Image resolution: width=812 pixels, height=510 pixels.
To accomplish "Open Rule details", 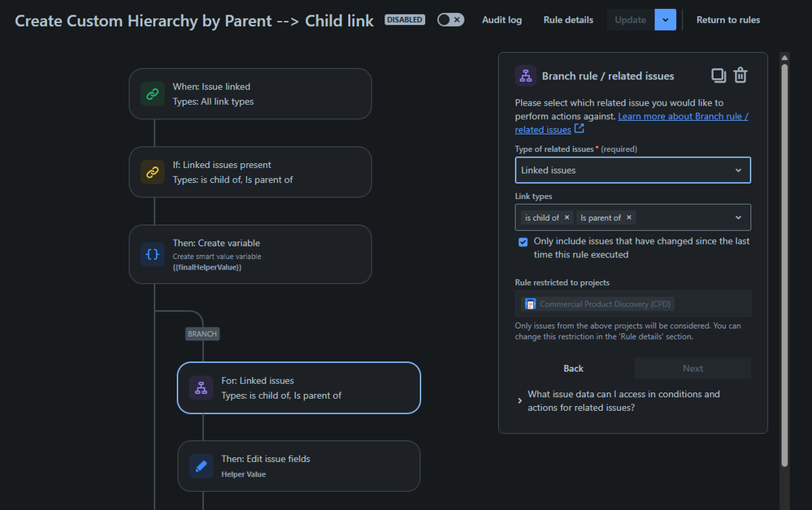I will click(x=568, y=19).
